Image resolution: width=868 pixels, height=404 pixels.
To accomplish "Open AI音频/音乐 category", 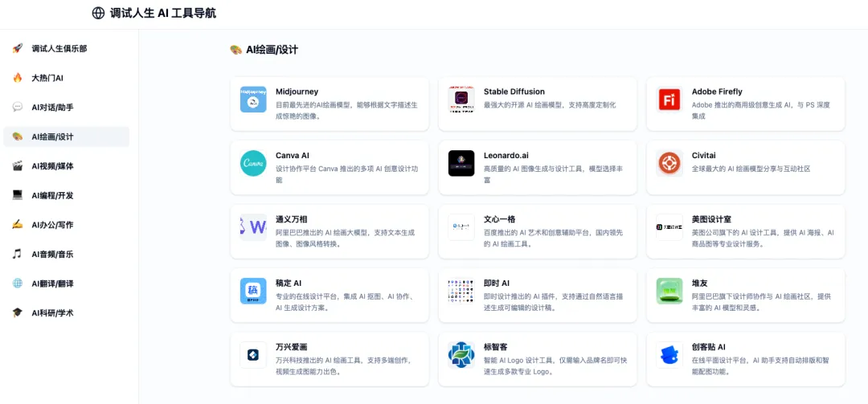I will [x=67, y=254].
